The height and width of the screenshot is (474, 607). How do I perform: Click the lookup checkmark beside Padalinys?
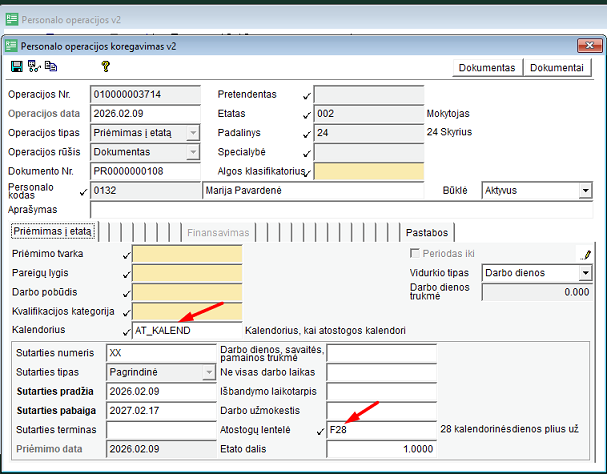(307, 133)
